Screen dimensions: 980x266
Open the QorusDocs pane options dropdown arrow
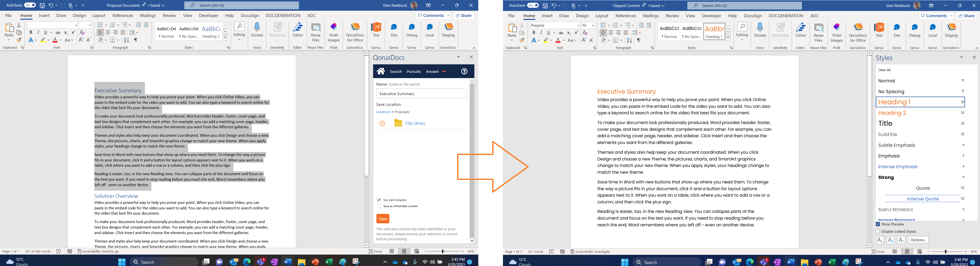458,57
